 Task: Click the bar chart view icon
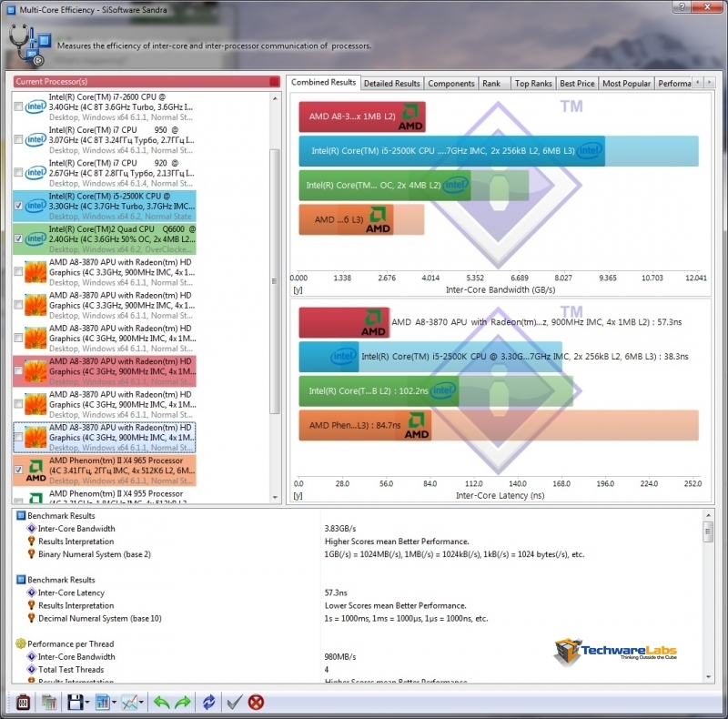(102, 702)
